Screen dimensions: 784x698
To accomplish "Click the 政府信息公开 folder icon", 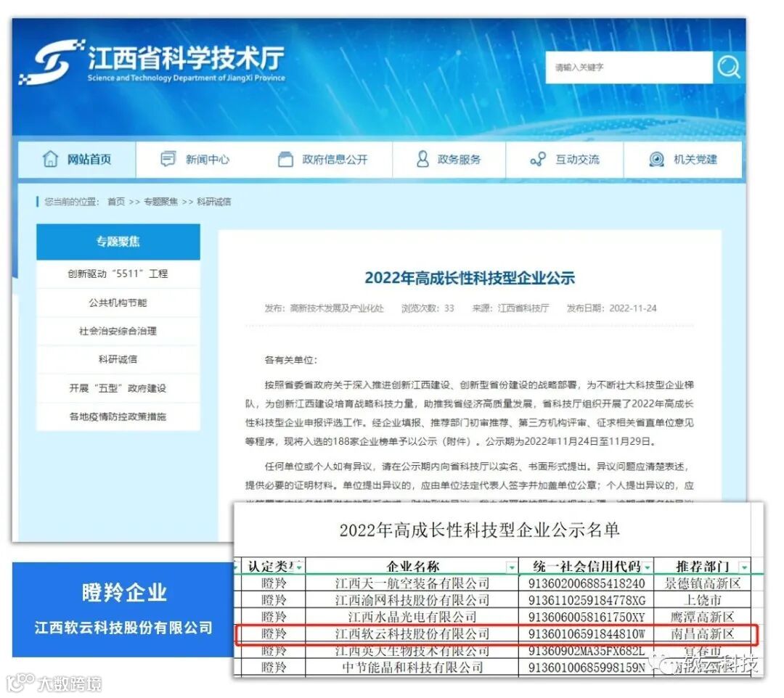I will click(285, 160).
